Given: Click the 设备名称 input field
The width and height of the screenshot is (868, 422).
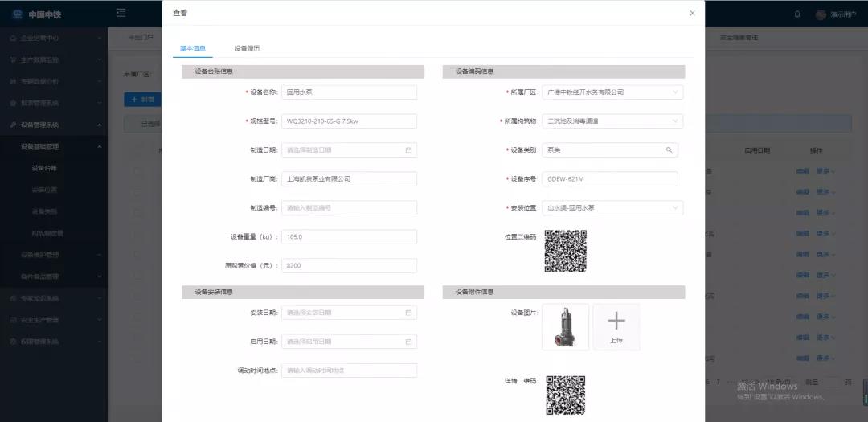Looking at the screenshot, I should click(x=349, y=92).
